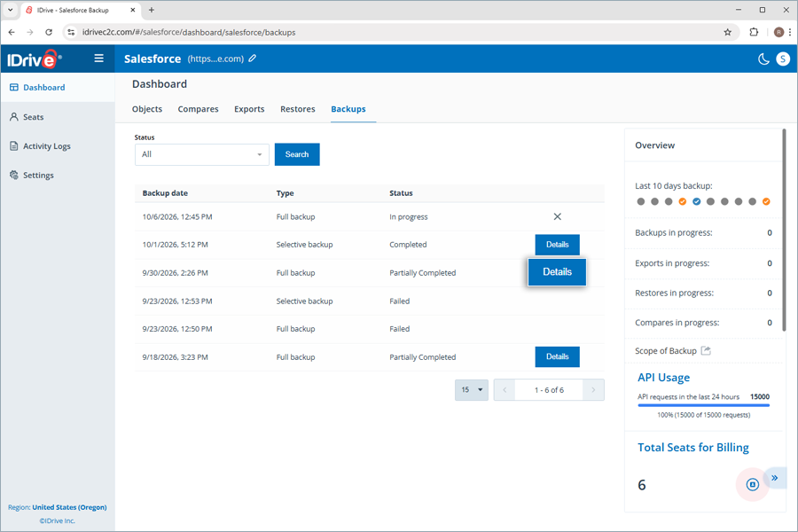798x532 pixels.
Task: Reload the page in the browser
Action: pyautogui.click(x=49, y=32)
